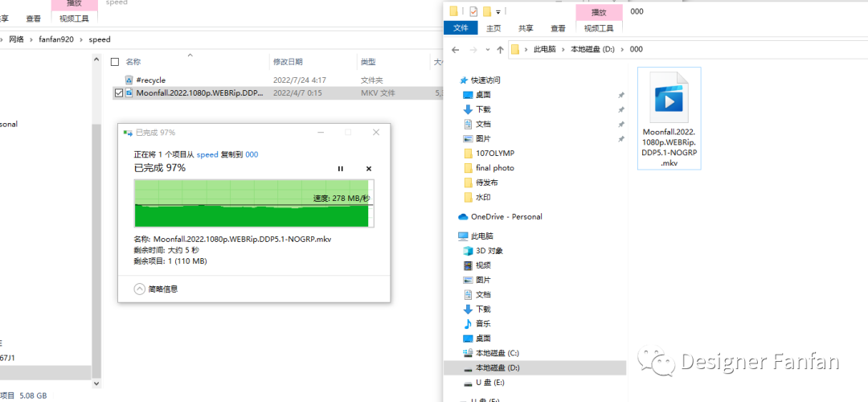
Task: Go to 网络 in speed window breadcrumb
Action: [x=16, y=39]
